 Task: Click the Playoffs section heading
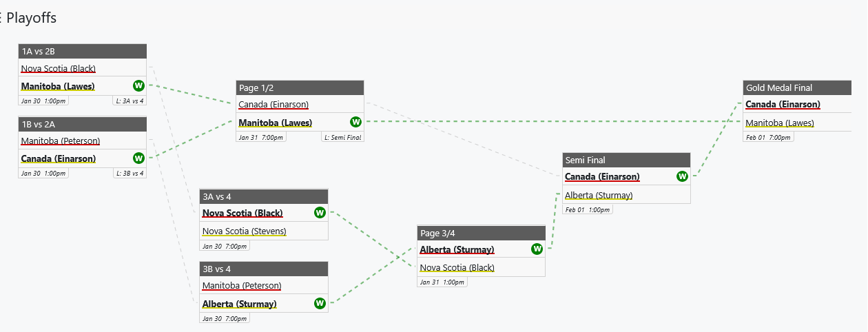31,19
